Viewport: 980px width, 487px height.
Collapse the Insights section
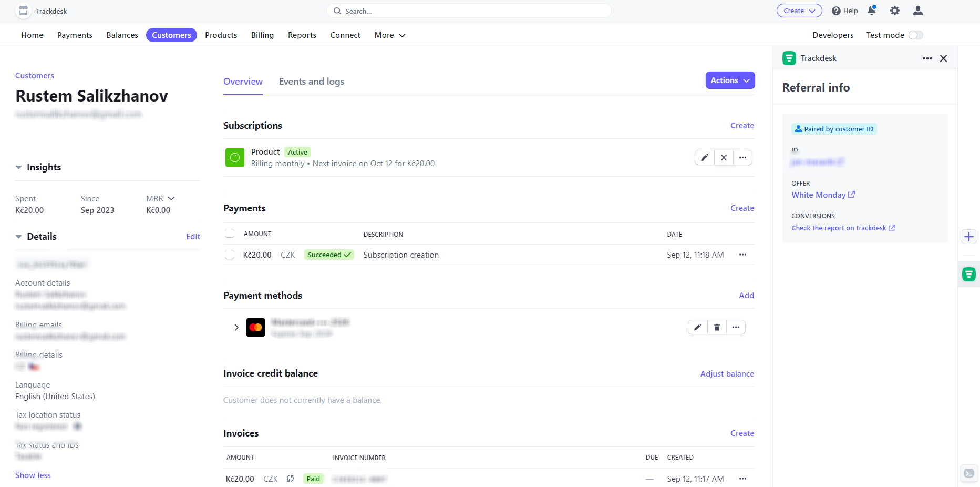point(18,167)
